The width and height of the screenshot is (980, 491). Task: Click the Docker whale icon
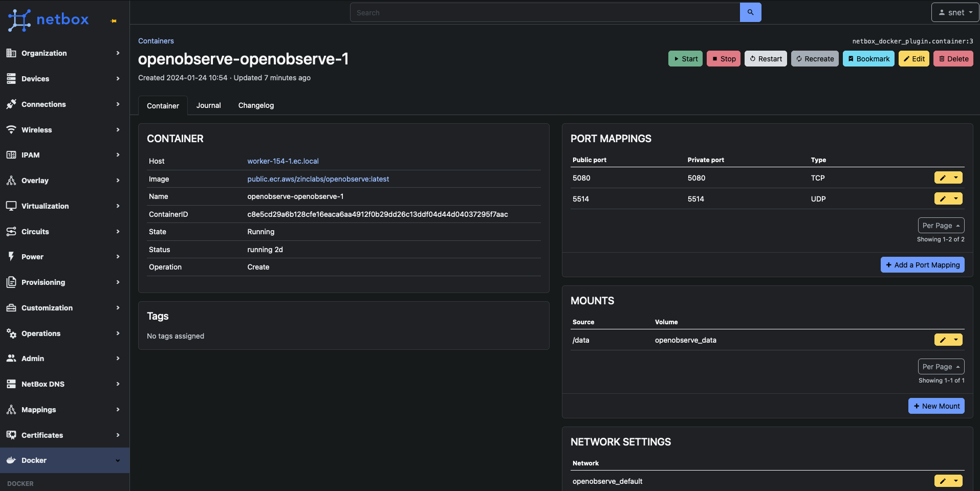tap(11, 460)
